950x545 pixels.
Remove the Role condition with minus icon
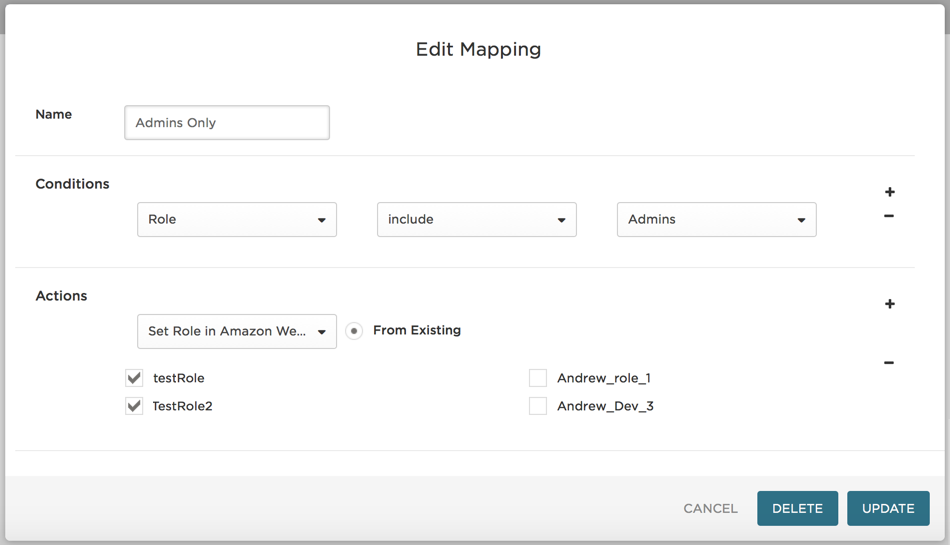point(889,216)
